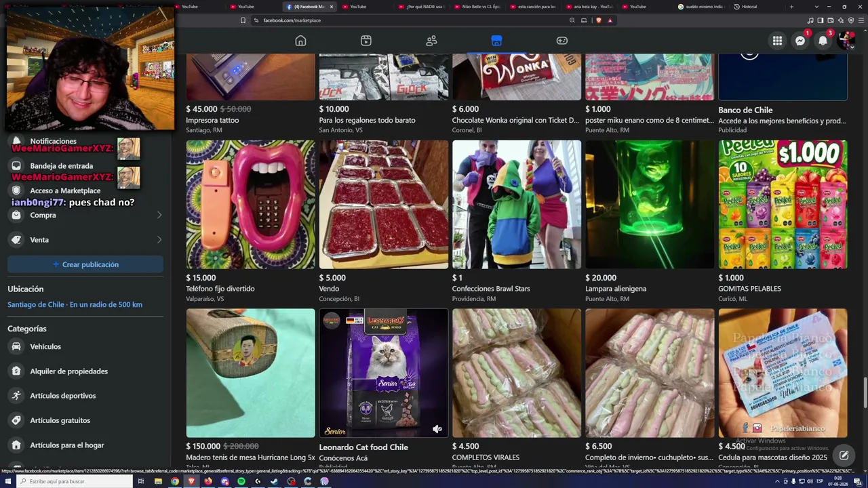
Task: Open the Madero tenis de mesa listing photo
Action: pos(251,373)
